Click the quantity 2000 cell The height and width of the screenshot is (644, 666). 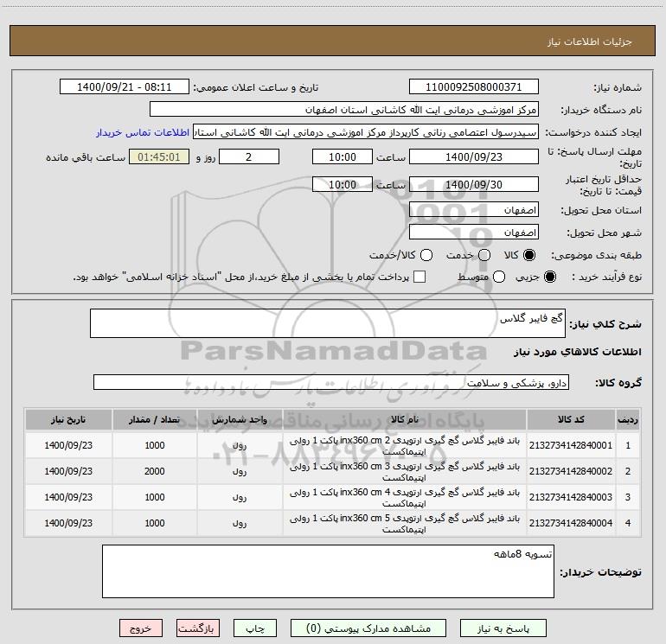pyautogui.click(x=155, y=471)
